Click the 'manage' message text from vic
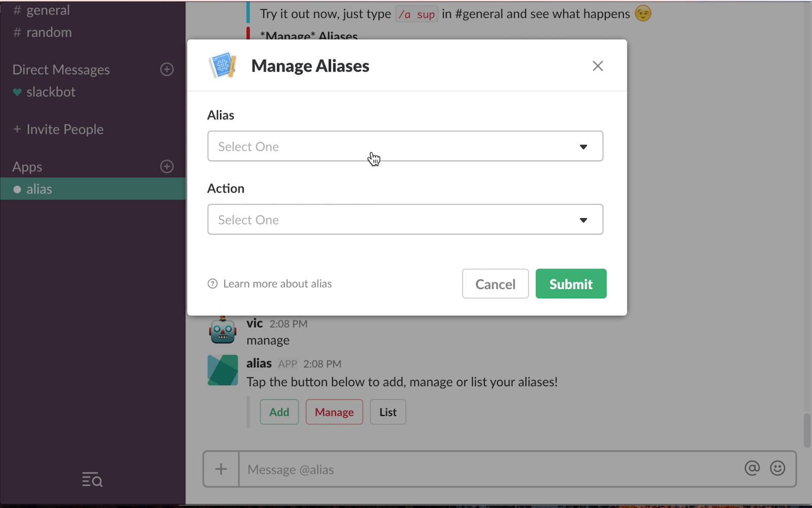The width and height of the screenshot is (812, 508). (268, 340)
